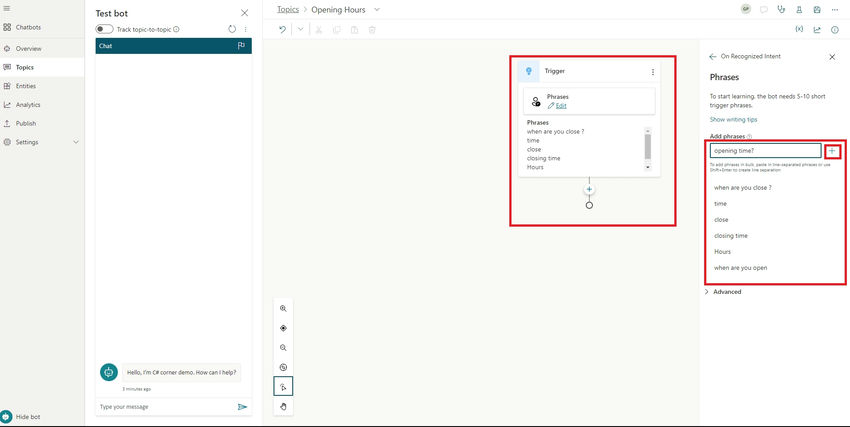Open header more options ellipsis
This screenshot has height=427, width=850.
(x=834, y=10)
